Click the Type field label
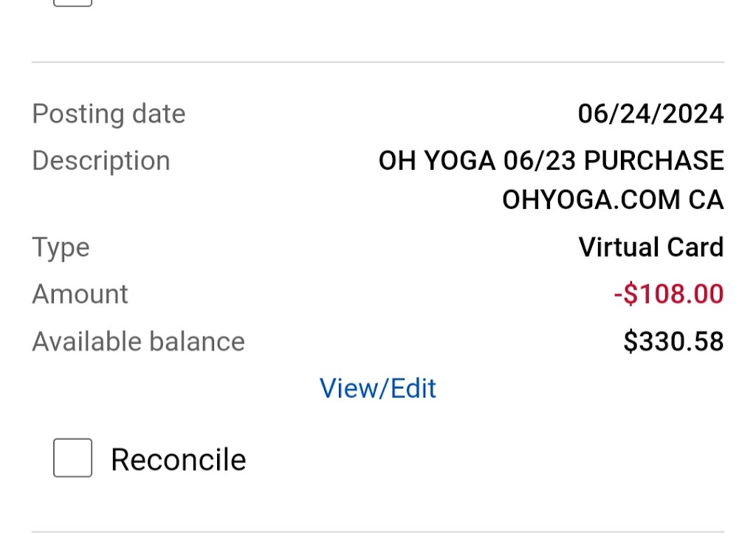The height and width of the screenshot is (533, 756). 61,247
